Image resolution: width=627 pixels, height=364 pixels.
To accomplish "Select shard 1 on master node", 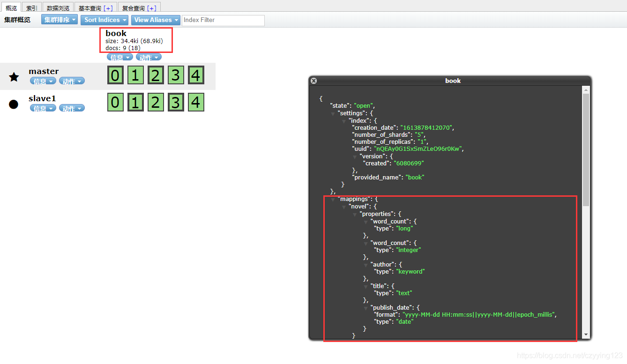I will pos(135,75).
